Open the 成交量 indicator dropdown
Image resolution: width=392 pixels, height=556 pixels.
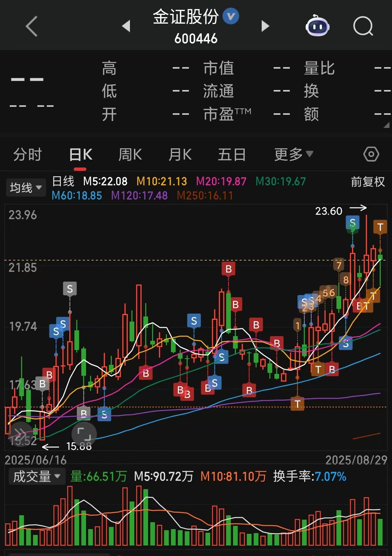[37, 476]
